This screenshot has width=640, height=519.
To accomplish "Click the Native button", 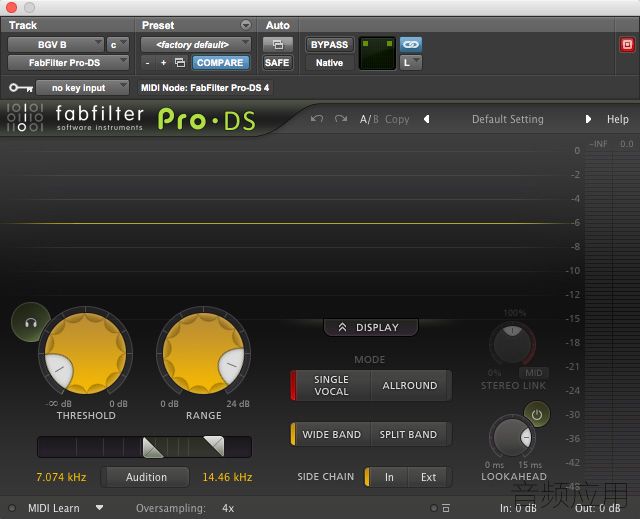I will click(x=329, y=62).
